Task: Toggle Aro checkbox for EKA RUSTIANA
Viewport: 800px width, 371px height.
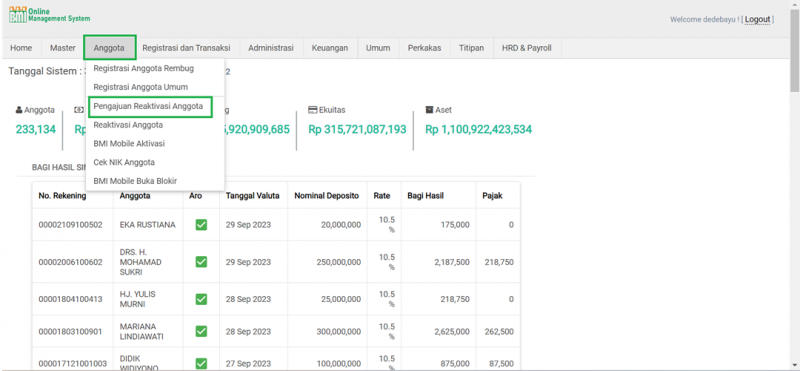Action: (x=201, y=225)
